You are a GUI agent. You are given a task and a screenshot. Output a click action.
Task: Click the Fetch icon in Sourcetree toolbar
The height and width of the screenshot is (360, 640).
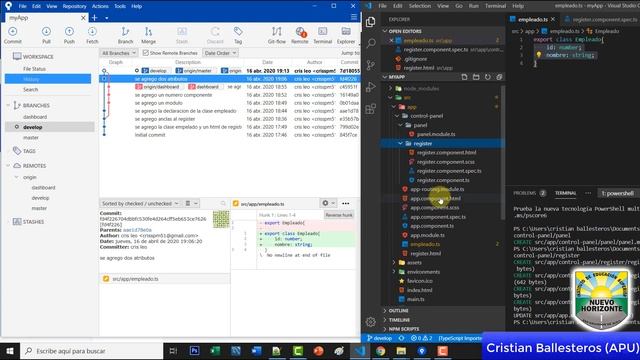92,31
